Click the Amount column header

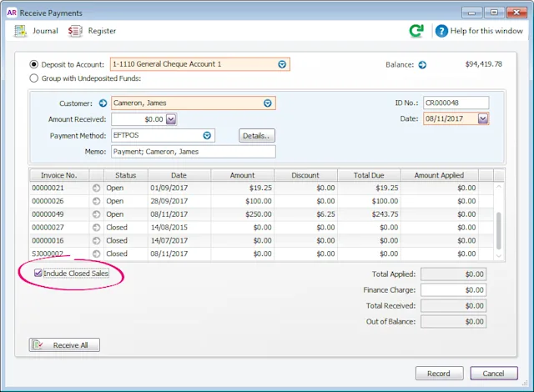[x=242, y=175]
